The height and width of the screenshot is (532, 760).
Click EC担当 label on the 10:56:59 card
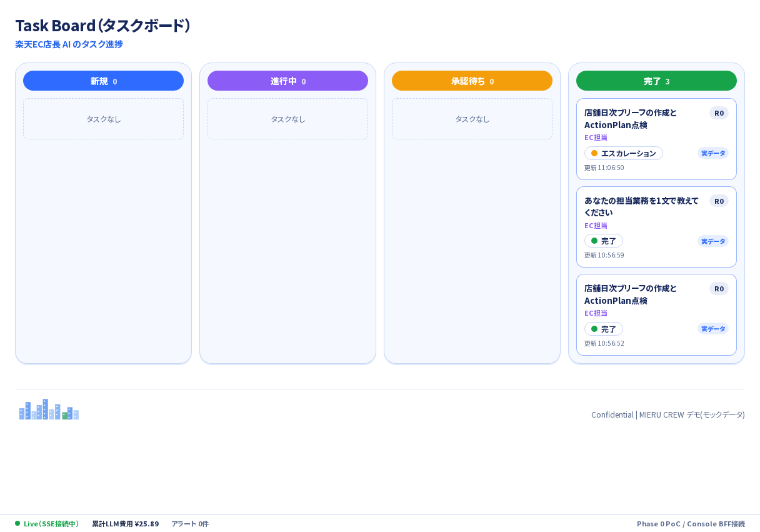(x=596, y=225)
